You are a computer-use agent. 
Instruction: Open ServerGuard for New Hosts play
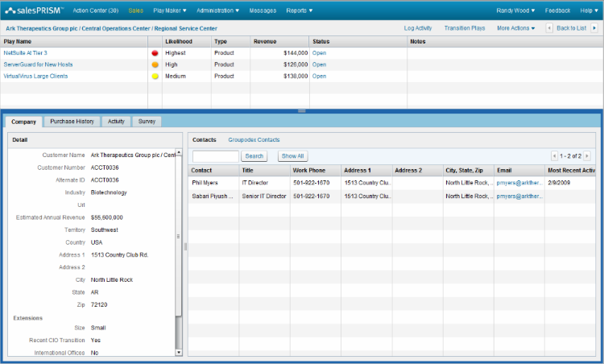tap(38, 64)
